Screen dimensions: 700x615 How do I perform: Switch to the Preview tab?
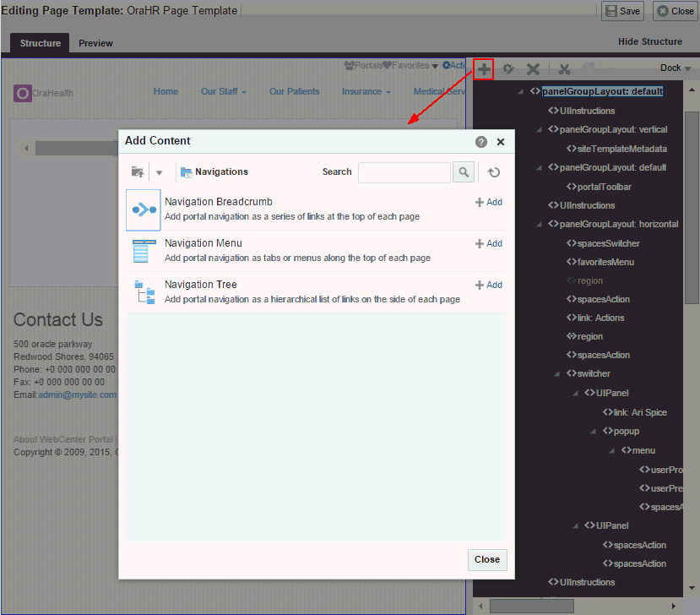coord(95,43)
